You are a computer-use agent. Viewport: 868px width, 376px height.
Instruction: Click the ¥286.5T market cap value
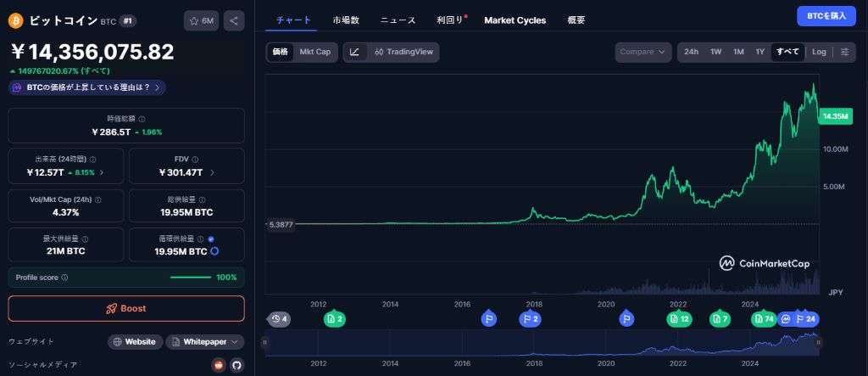tap(111, 132)
